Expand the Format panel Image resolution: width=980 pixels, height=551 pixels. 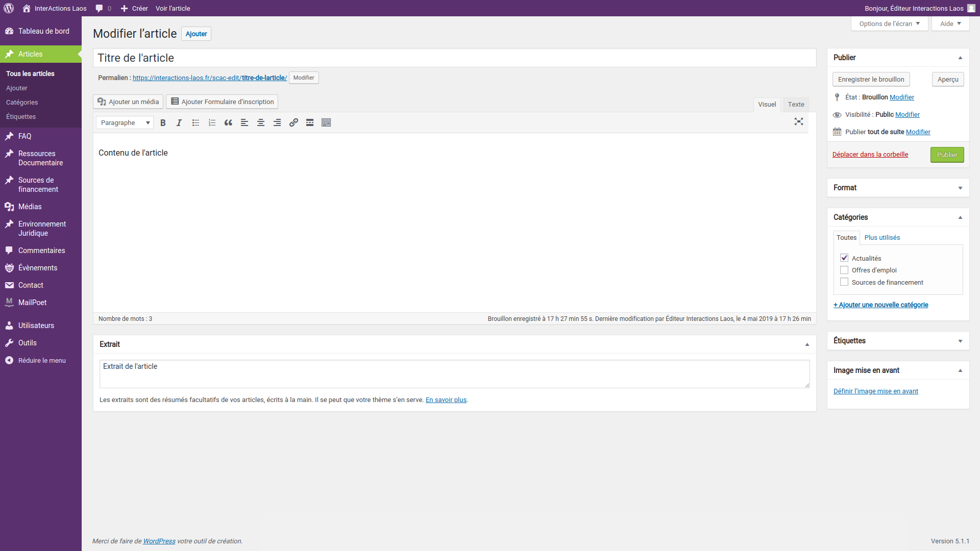(960, 188)
